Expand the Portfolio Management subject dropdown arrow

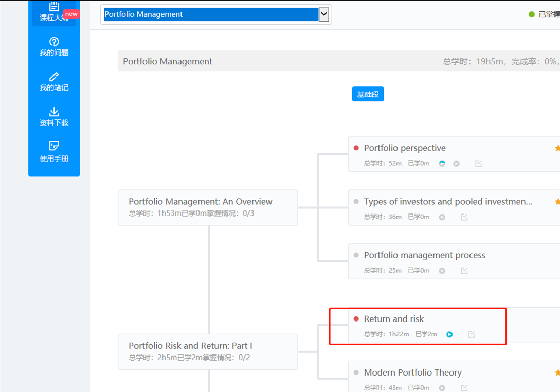[x=324, y=14]
